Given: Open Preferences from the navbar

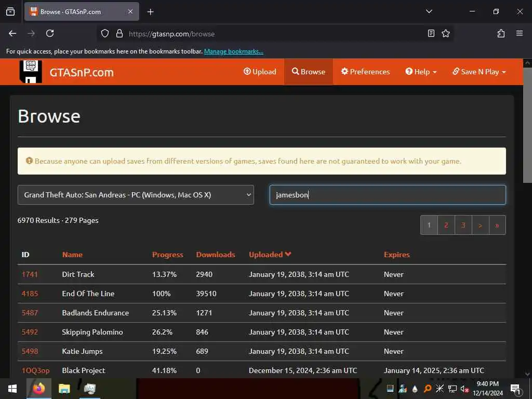Looking at the screenshot, I should tap(365, 72).
